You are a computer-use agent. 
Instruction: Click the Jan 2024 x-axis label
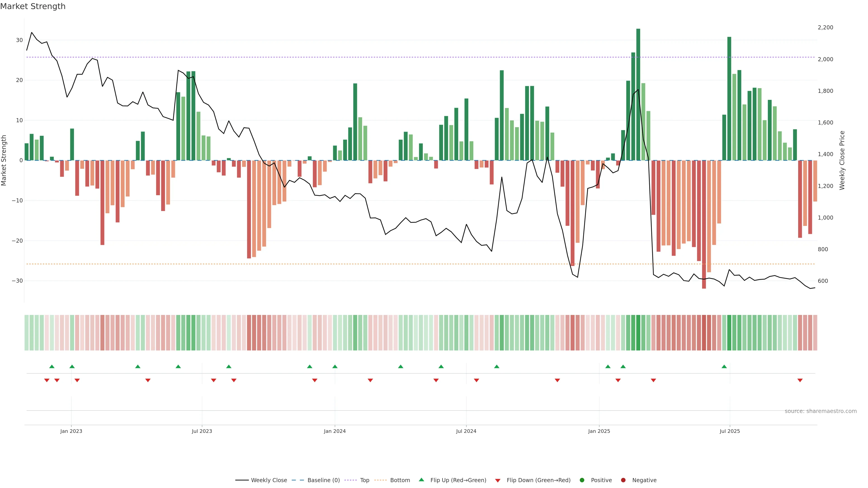click(335, 431)
